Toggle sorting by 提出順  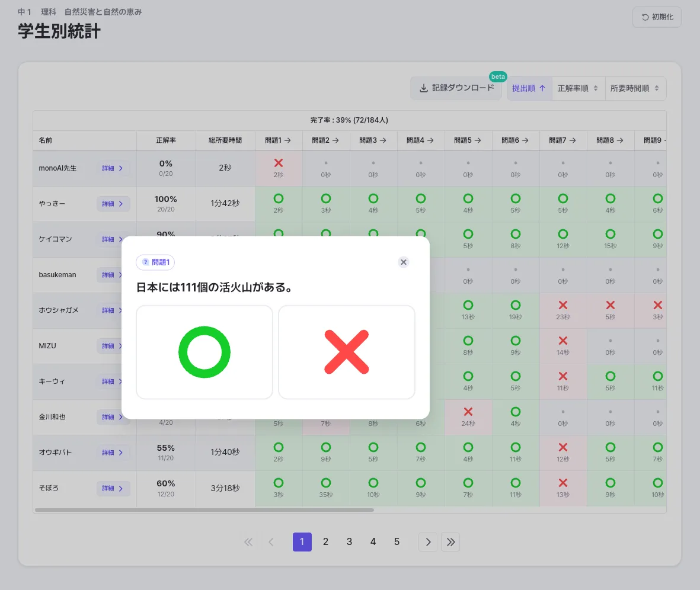(x=529, y=88)
